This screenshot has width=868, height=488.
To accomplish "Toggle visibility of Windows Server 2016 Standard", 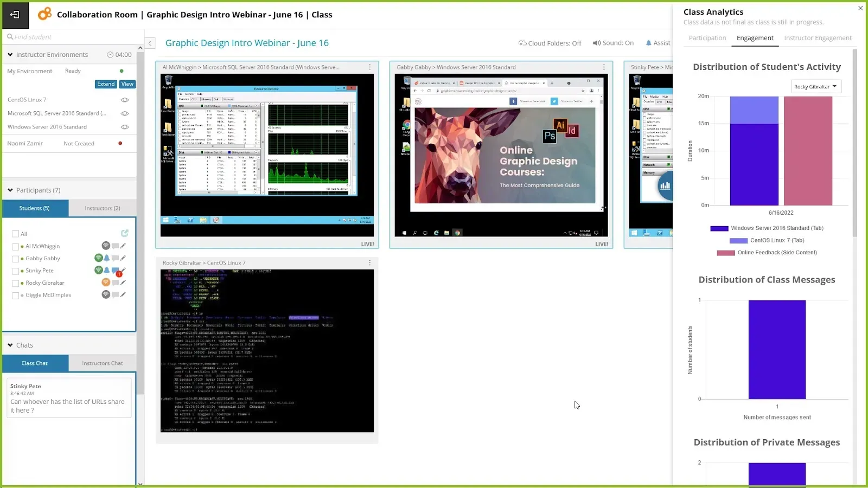I will click(x=125, y=127).
